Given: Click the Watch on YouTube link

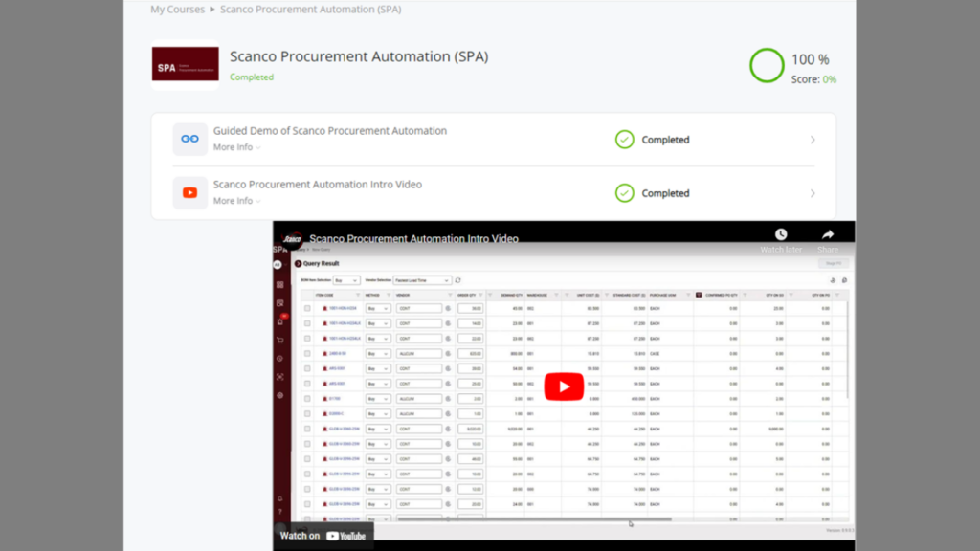Looking at the screenshot, I should tap(321, 536).
